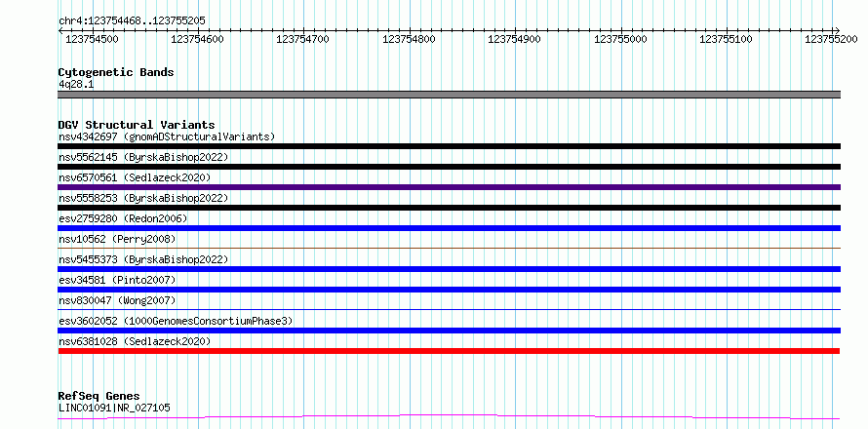This screenshot has width=868, height=429.
Task: Open the RefSeq Genes track heading
Action: pyautogui.click(x=99, y=397)
